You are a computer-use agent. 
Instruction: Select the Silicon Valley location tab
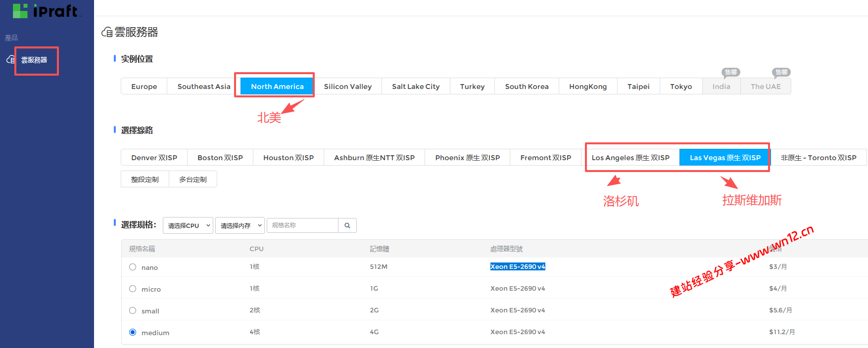coord(347,87)
